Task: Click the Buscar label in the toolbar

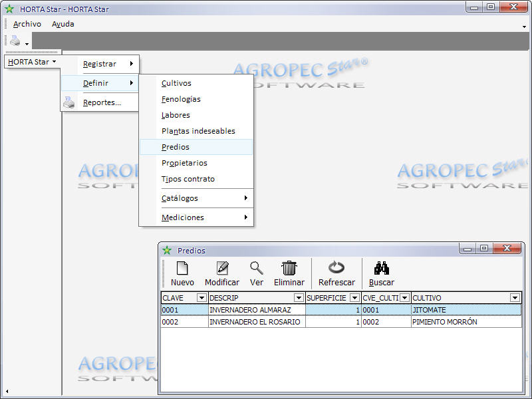Action: click(x=382, y=282)
